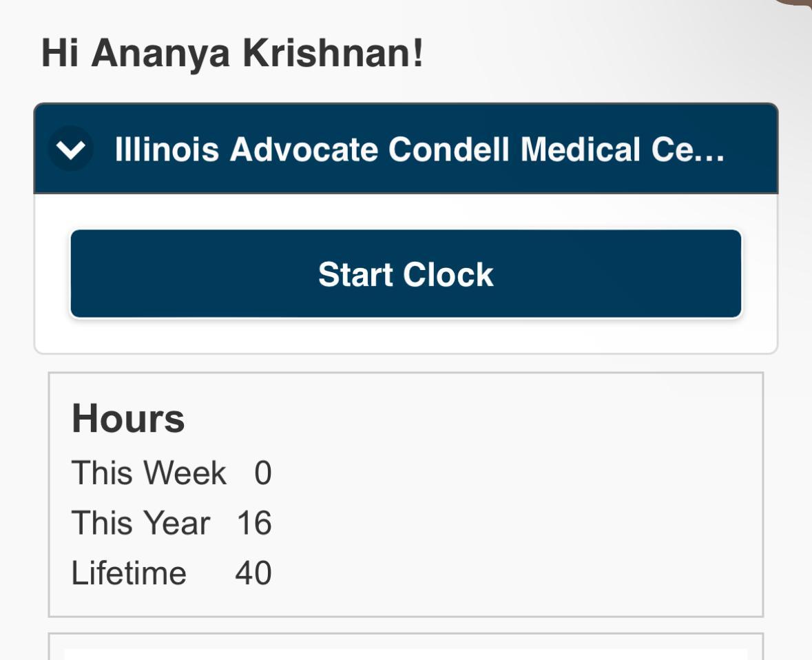Click the word 'Illinois' in the header
The height and width of the screenshot is (660, 812).
tap(167, 149)
